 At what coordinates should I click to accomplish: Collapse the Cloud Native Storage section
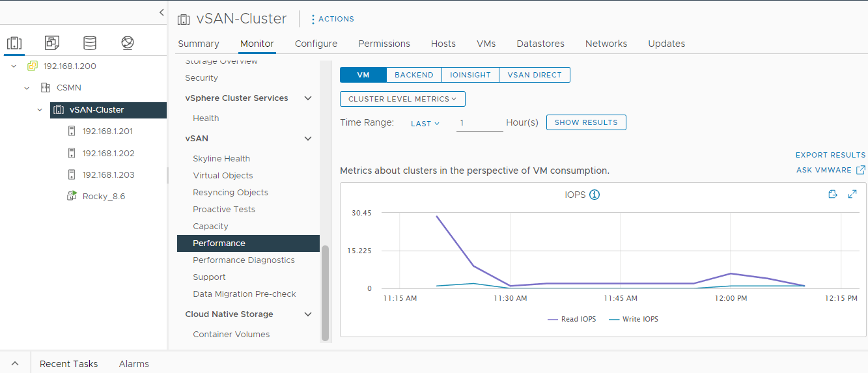click(308, 314)
